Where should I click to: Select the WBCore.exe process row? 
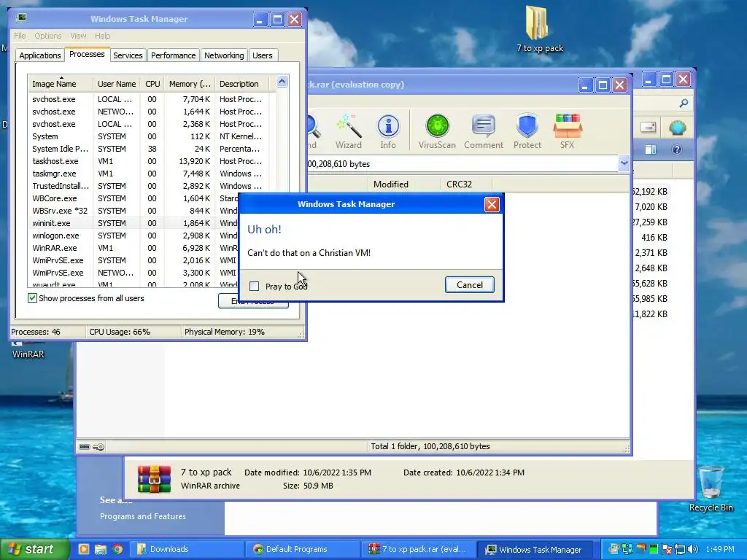(133, 198)
